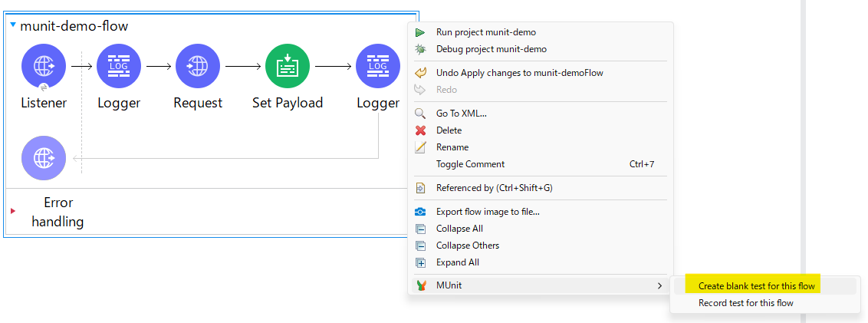Click the munit-demo-flow title text
The image size is (868, 323).
point(74,26)
